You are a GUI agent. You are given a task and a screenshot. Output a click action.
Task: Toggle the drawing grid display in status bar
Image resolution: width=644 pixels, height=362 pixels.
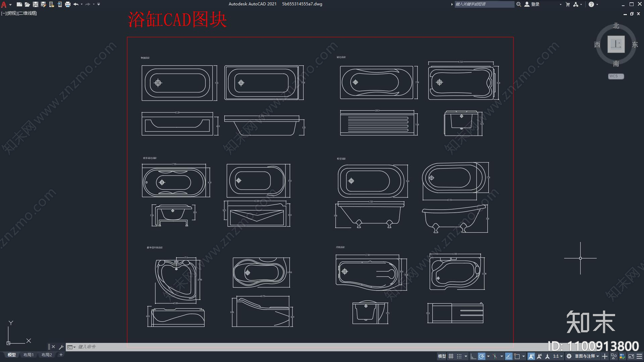[x=451, y=356]
